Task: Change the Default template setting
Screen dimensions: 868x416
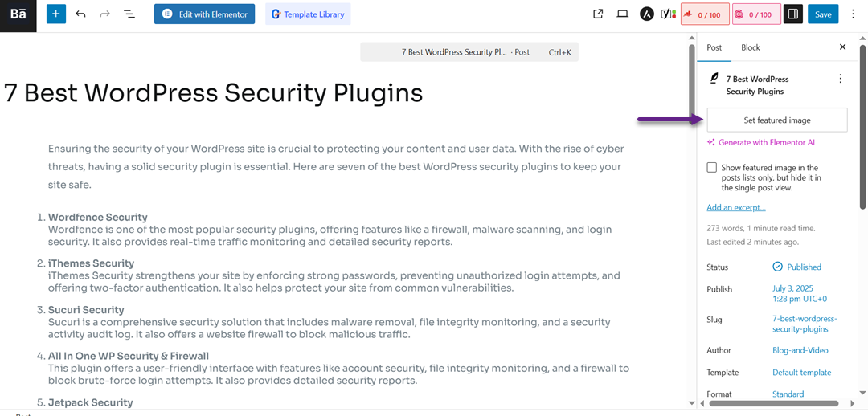Action: tap(801, 373)
